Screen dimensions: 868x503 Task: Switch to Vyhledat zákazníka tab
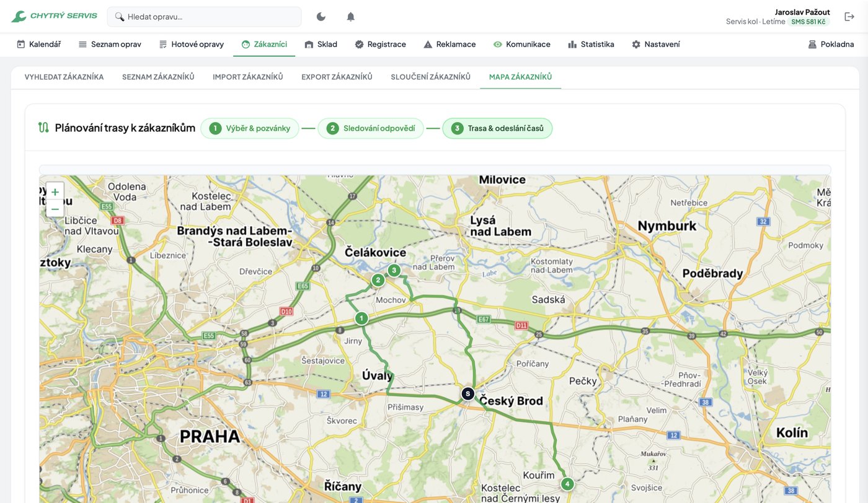(64, 77)
